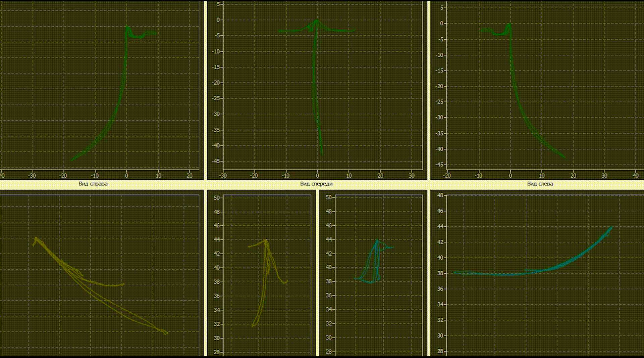The width and height of the screenshot is (644, 358).
Task: Click the lower-right tip of left view green curve
Action: 565,157
